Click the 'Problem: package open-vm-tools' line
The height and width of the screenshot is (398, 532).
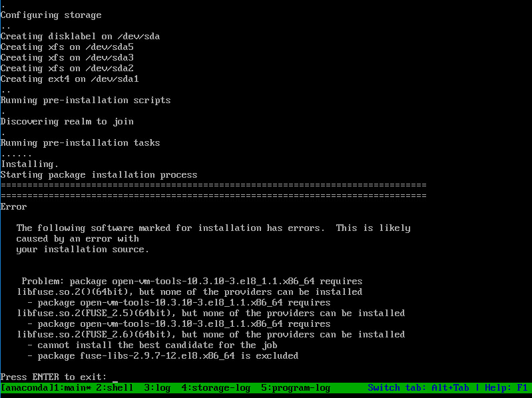192,281
